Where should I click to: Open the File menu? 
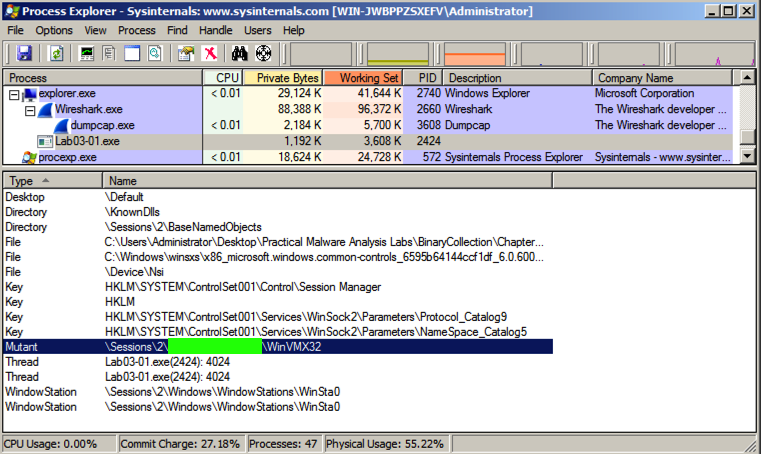point(15,30)
